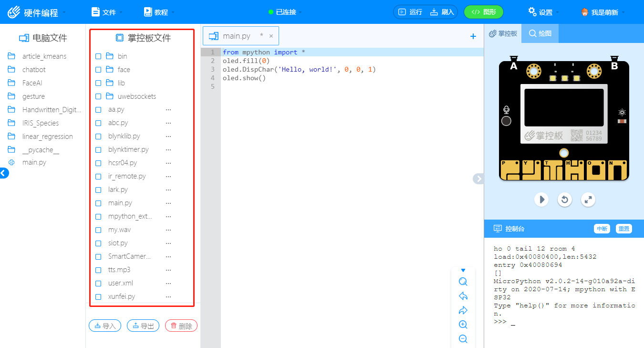Start the board simulation play button
The image size is (644, 348).
point(541,199)
